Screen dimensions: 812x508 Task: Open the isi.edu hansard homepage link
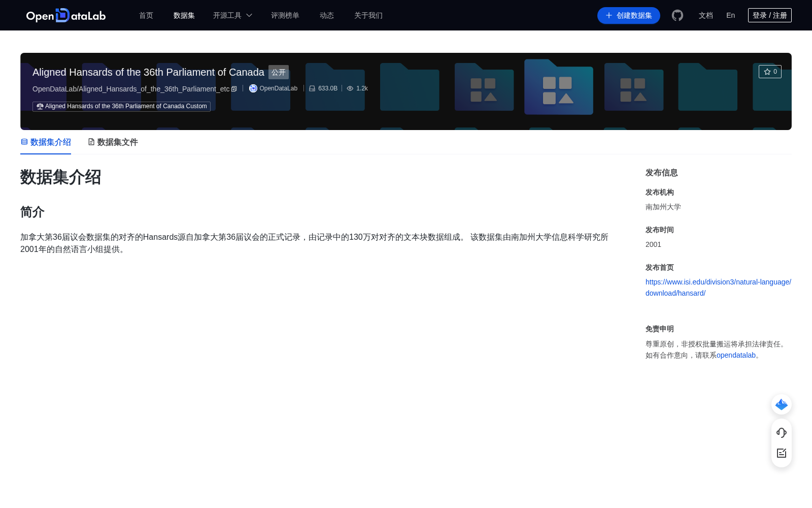(x=718, y=288)
